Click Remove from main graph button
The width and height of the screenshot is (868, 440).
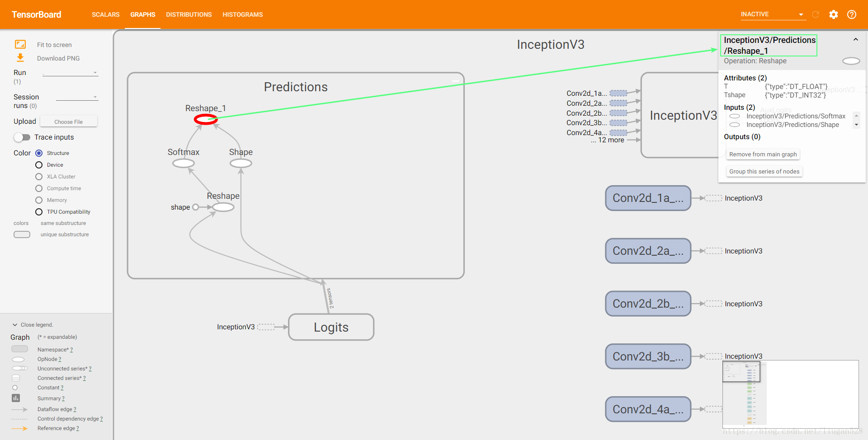763,154
